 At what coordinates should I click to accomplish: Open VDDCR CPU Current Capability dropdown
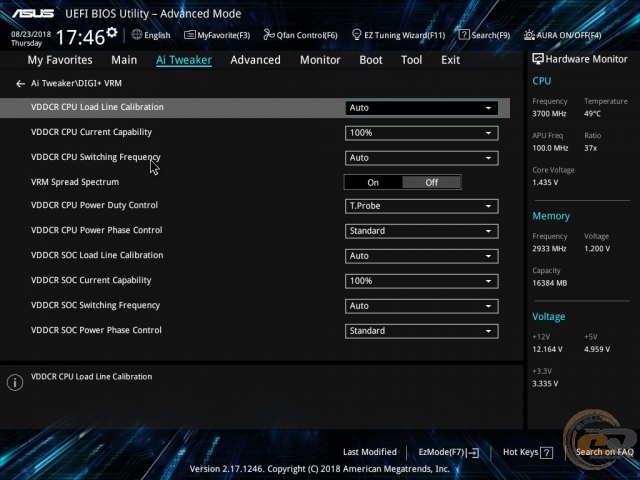tap(421, 133)
